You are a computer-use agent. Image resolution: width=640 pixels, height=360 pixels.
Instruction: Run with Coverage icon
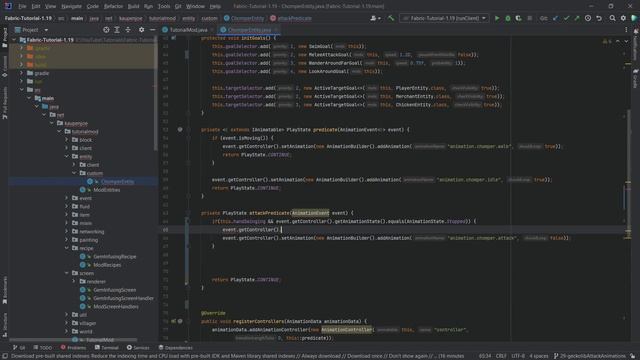518,18
